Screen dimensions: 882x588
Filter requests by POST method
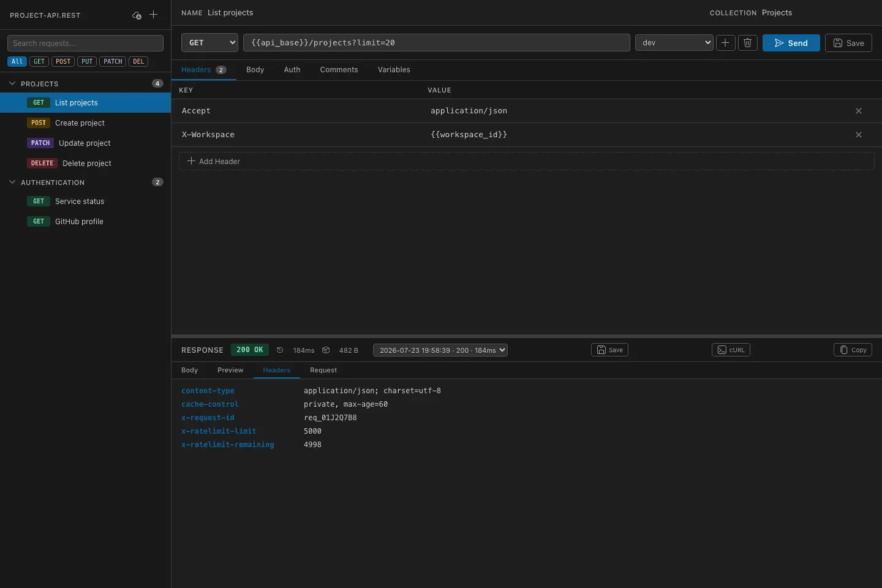coord(63,61)
